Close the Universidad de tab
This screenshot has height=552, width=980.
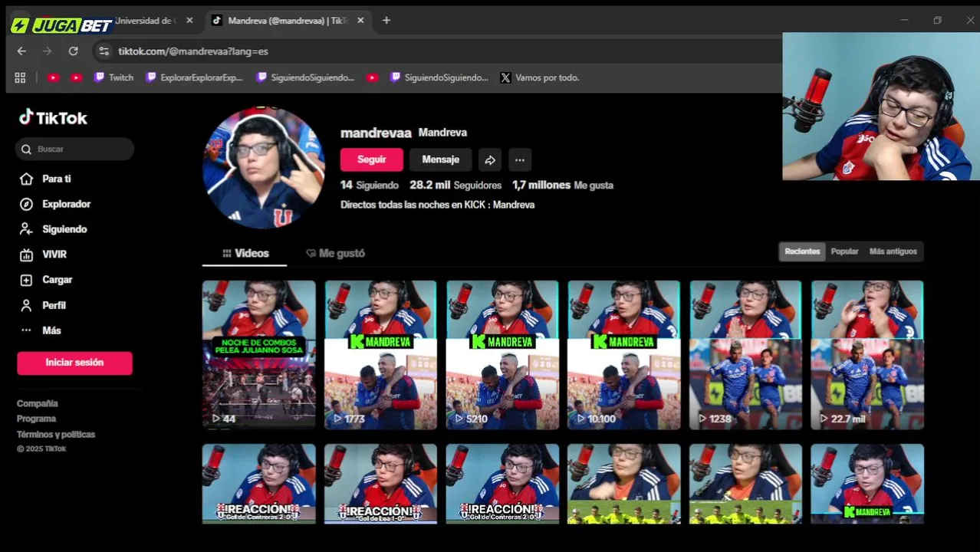point(189,21)
